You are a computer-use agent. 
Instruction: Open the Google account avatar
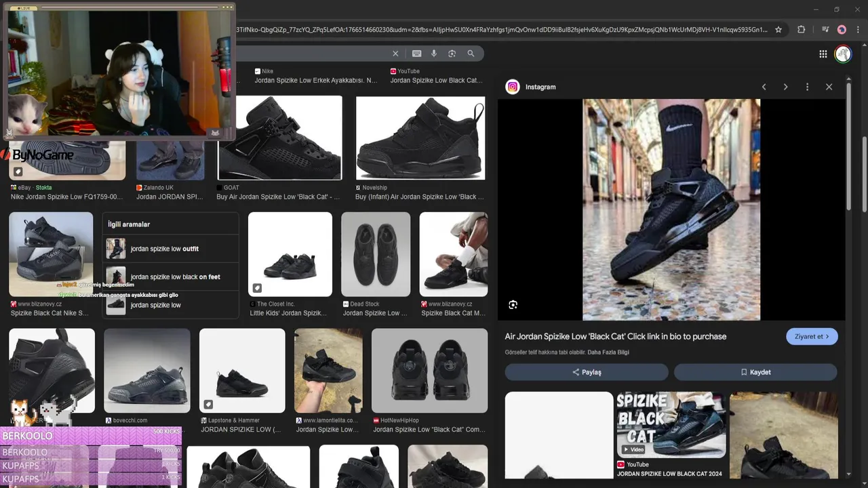click(x=843, y=54)
